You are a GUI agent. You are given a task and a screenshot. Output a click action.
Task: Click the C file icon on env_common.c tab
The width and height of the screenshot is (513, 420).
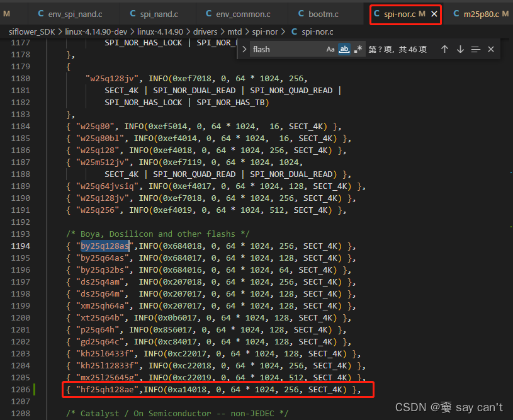208,14
